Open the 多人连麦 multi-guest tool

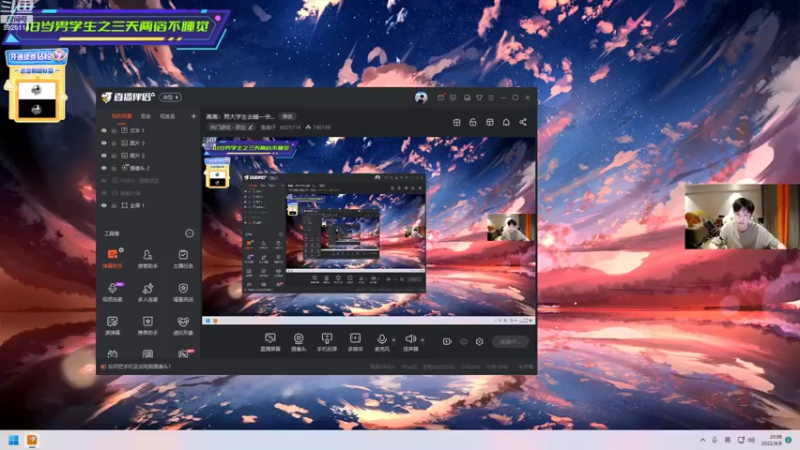(147, 292)
